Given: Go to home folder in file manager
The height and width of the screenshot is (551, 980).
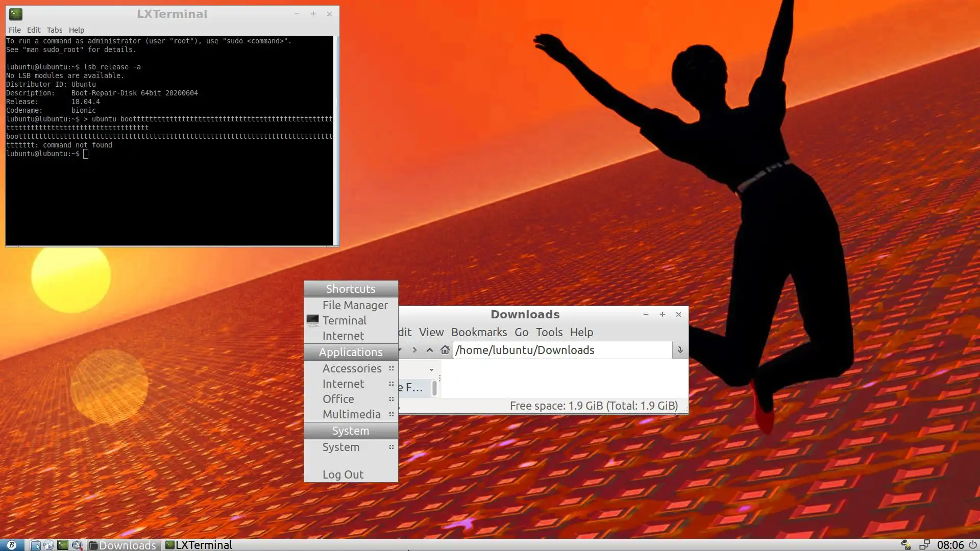Looking at the screenshot, I should (445, 350).
